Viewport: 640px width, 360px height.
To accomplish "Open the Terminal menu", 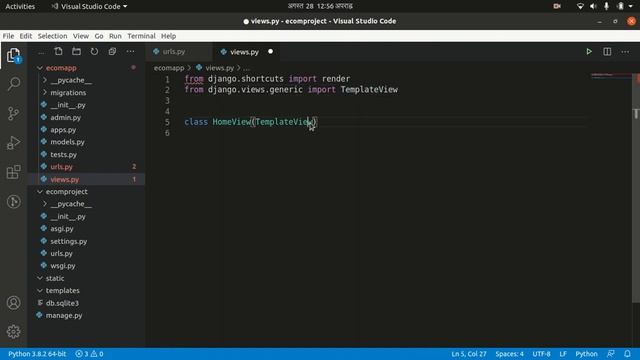I will [x=141, y=36].
